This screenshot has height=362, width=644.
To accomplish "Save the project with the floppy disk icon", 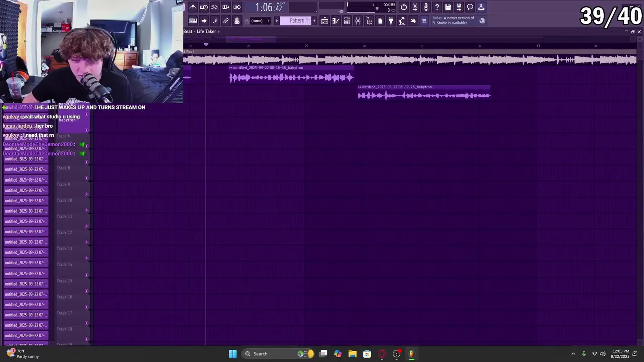I will 448,7.
